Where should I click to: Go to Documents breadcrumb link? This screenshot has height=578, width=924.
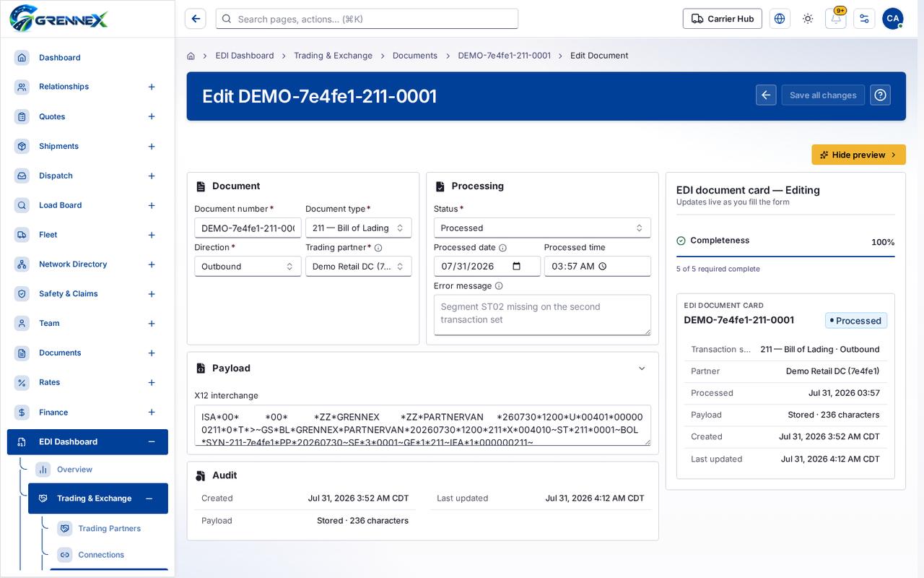415,56
